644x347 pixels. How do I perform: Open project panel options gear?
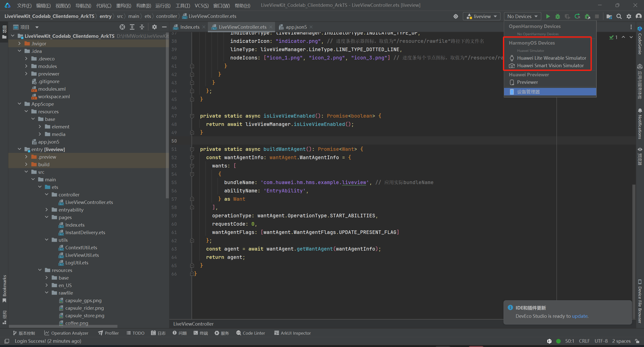click(155, 27)
